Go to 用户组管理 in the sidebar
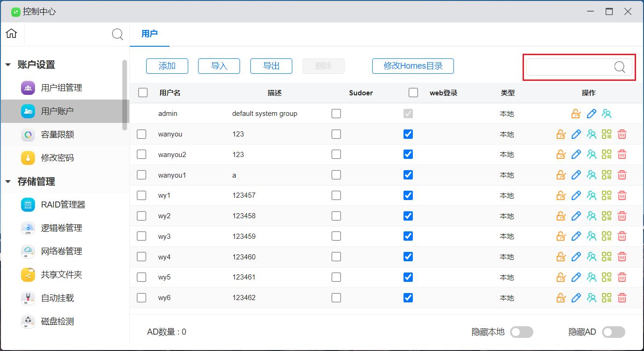 pos(61,88)
